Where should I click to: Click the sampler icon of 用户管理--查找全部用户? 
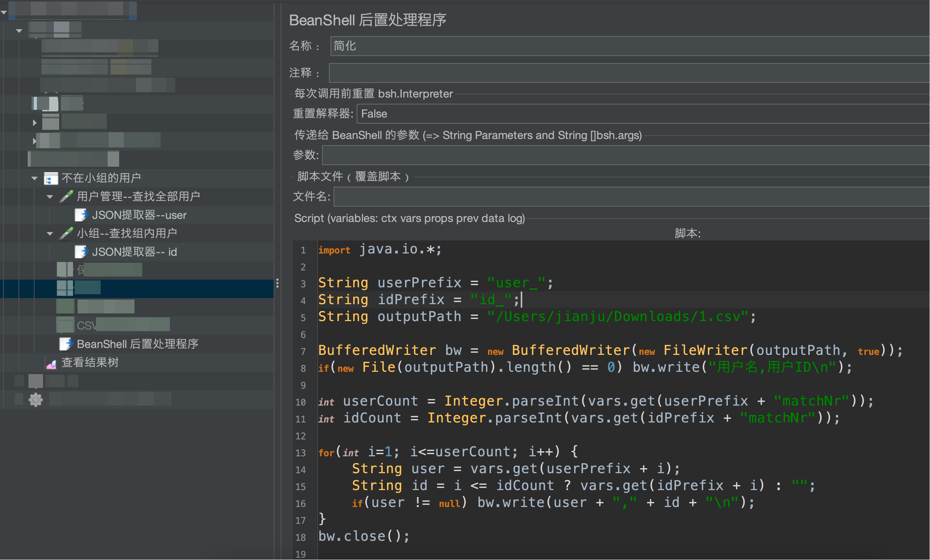tap(66, 196)
